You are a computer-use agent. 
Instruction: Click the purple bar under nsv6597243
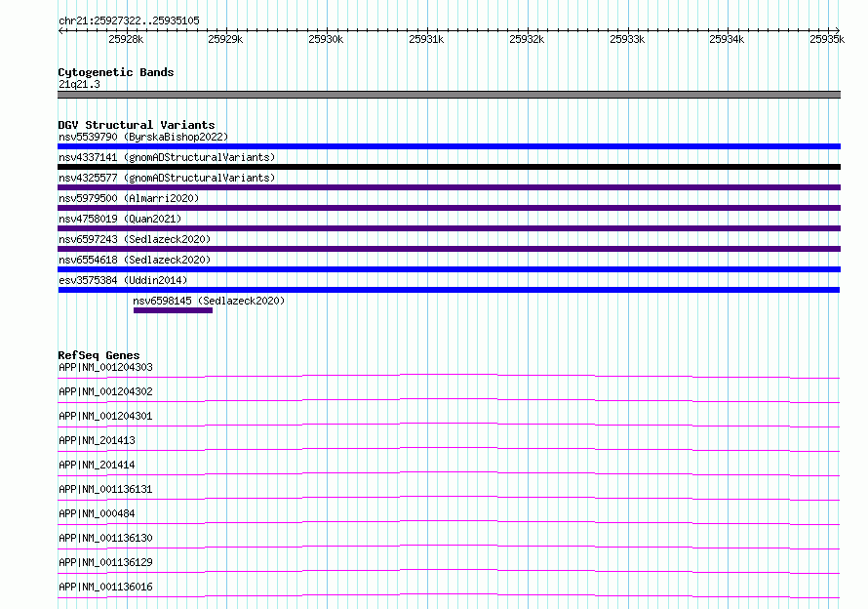point(449,249)
